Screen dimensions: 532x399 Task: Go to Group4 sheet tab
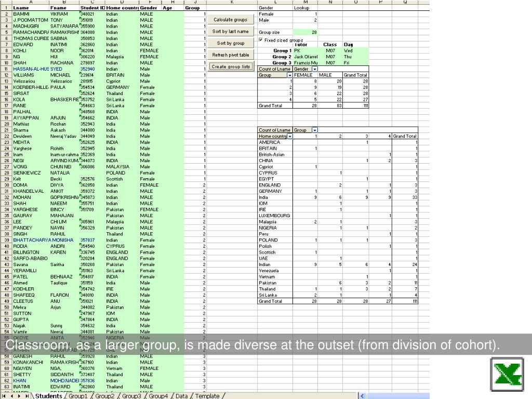(158, 396)
